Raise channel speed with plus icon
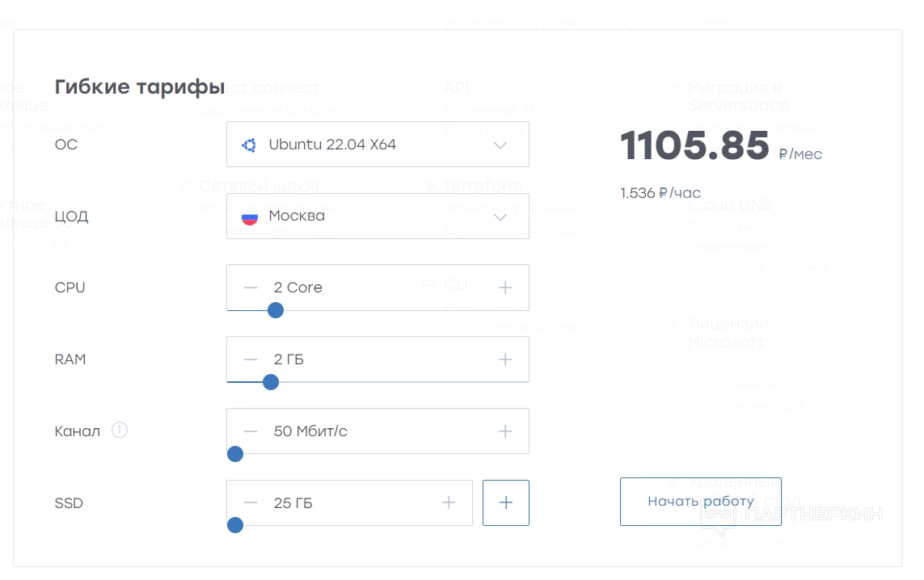The image size is (924, 580). 505,431
